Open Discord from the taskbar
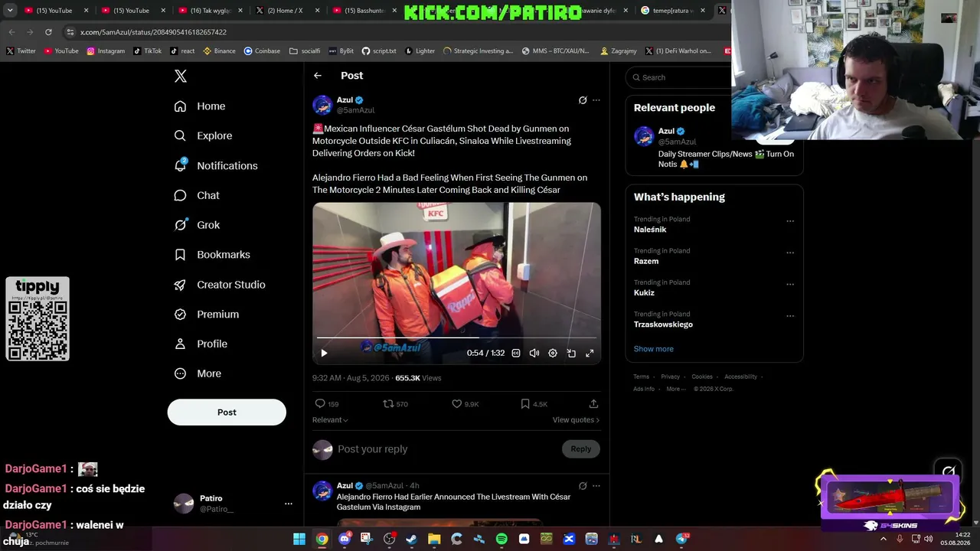The height and width of the screenshot is (551, 980). pos(345,539)
